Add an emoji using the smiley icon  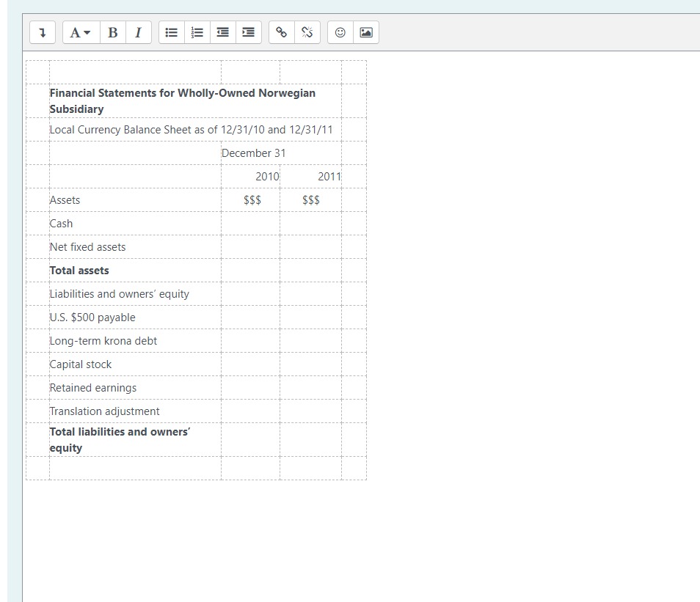point(338,32)
